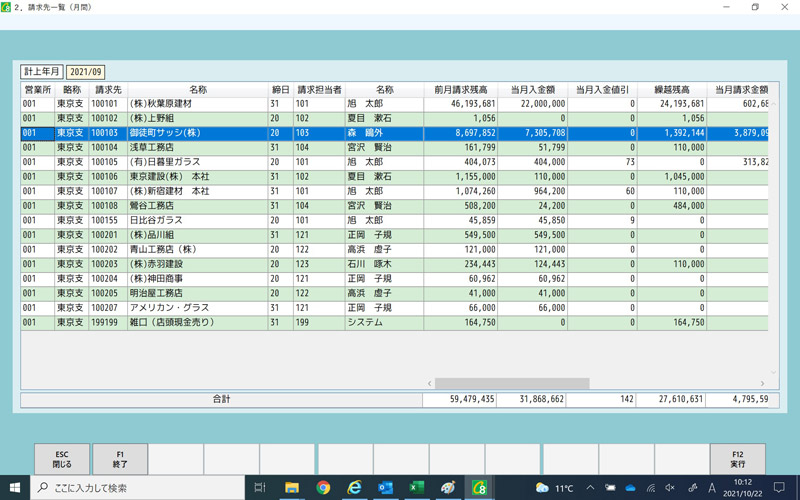Launch File Explorer from the taskbar
800x500 pixels.
(292, 488)
